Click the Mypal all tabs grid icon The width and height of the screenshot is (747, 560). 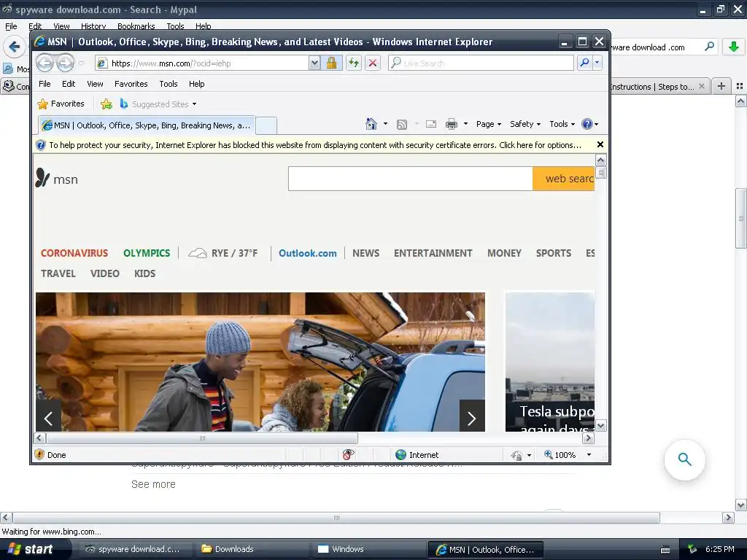click(x=740, y=86)
